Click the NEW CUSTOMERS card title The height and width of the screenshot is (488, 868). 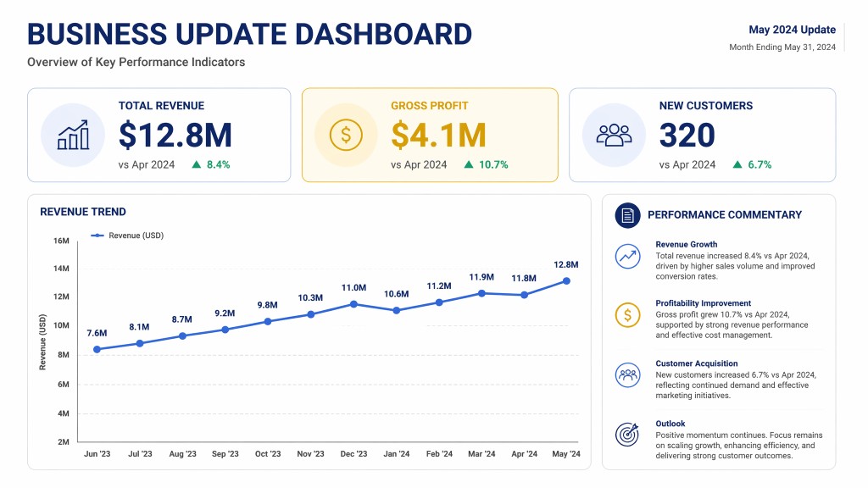click(x=706, y=106)
